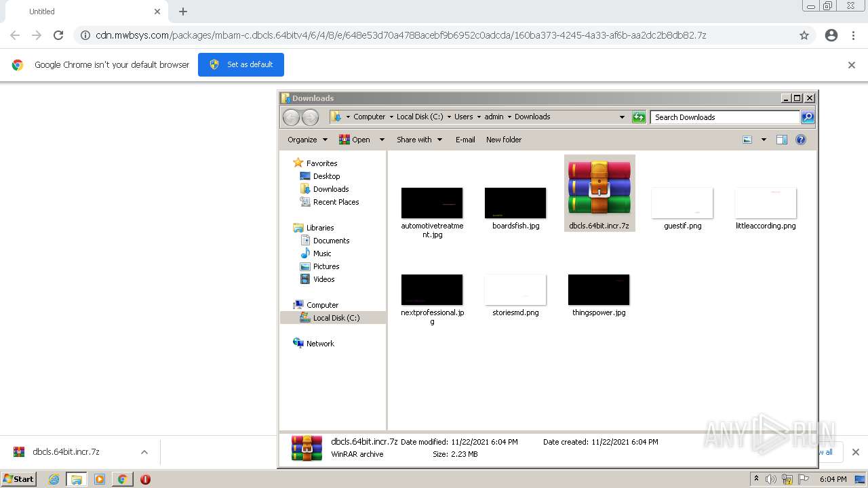
Task: Click Open in the Explorer toolbar
Action: click(355, 140)
